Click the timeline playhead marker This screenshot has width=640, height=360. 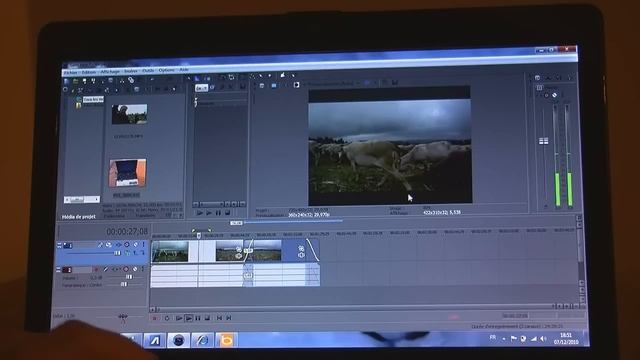(199, 236)
